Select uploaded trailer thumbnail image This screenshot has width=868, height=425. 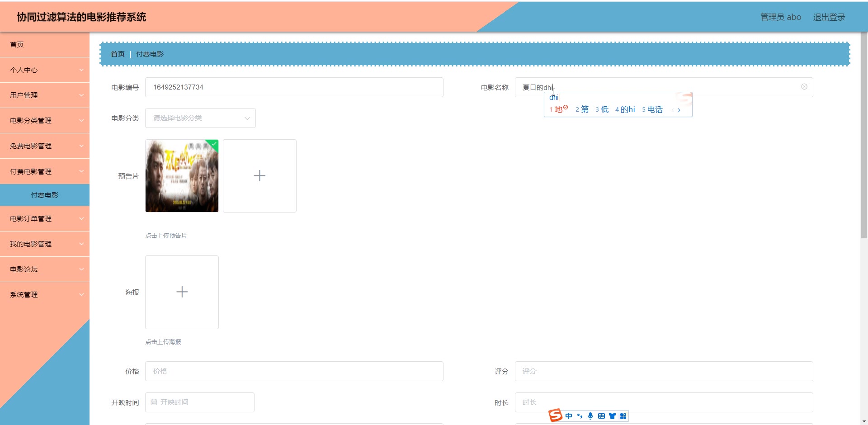tap(182, 176)
